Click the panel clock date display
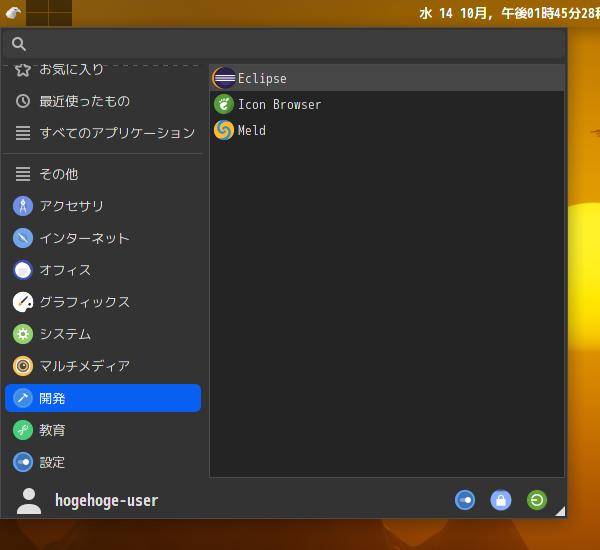The width and height of the screenshot is (600, 550). 509,13
